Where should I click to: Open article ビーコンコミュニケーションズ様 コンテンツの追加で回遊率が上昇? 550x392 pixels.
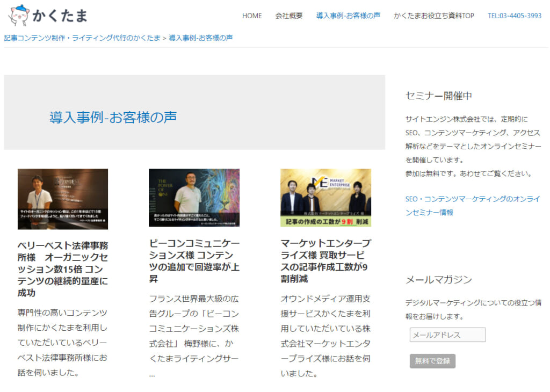click(194, 261)
